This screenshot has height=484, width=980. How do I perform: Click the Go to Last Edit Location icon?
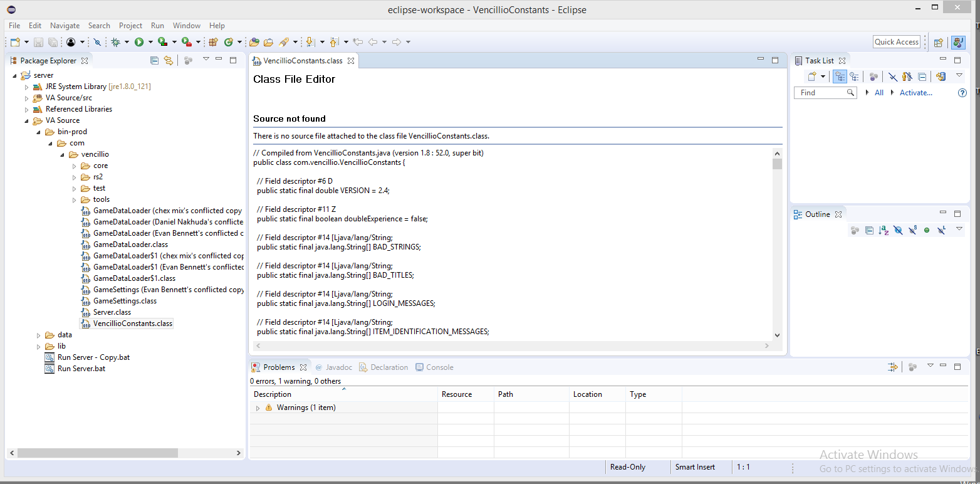358,42
